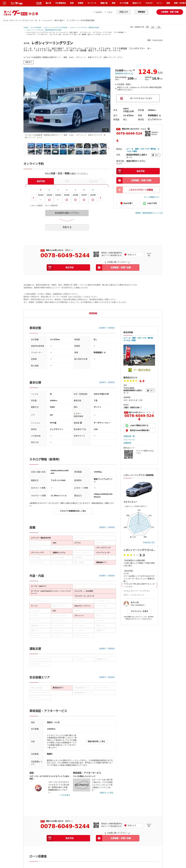Open the 来店時間を選択して下さい time selector
This screenshot has height=868, width=186.
coord(67,213)
